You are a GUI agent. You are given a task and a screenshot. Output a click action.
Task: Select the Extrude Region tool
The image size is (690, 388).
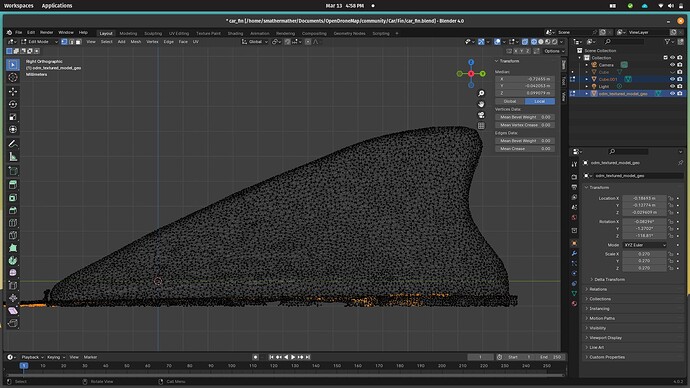[13, 185]
